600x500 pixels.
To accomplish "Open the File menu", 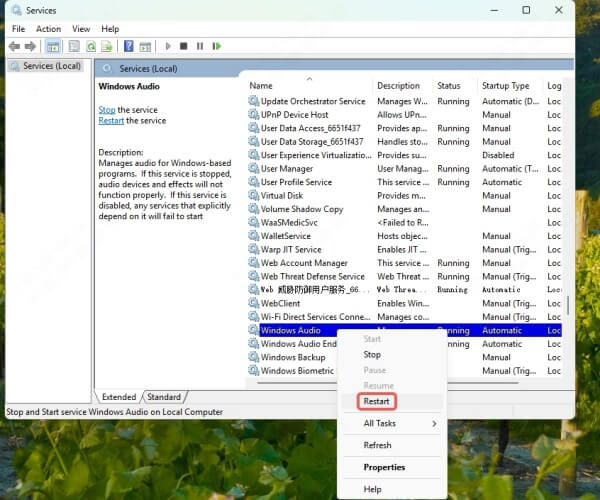I will tap(18, 29).
